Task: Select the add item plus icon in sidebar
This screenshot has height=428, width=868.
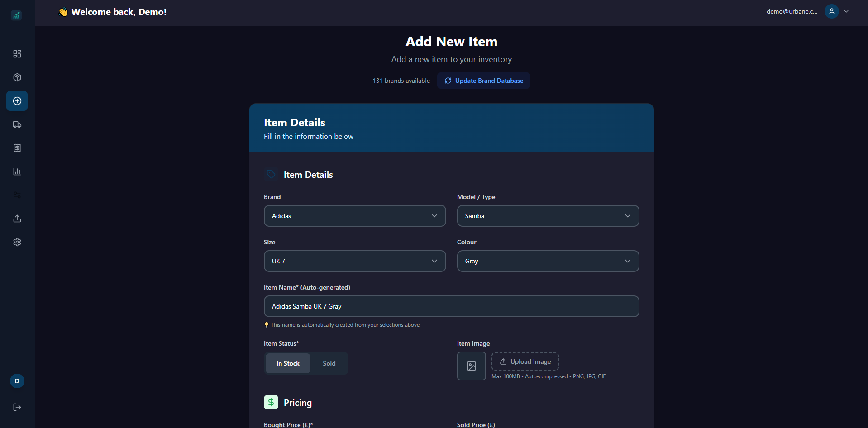Action: tap(17, 101)
